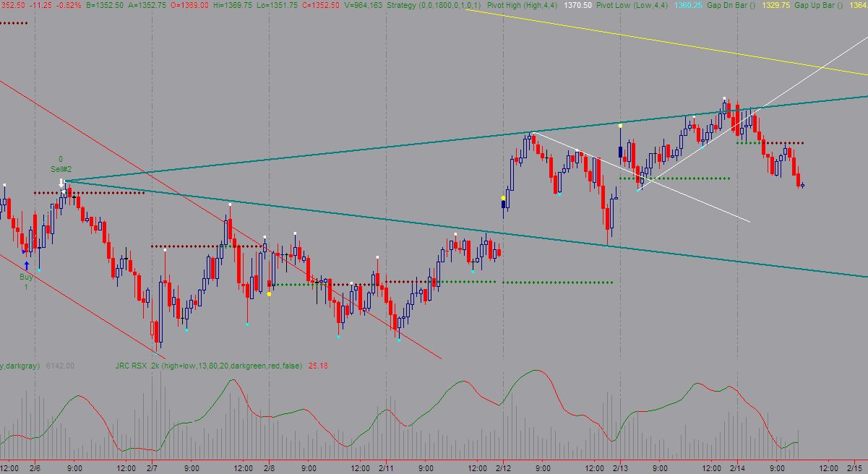Click the 2/8 date label on time axis
868x474 pixels.
tap(270, 467)
